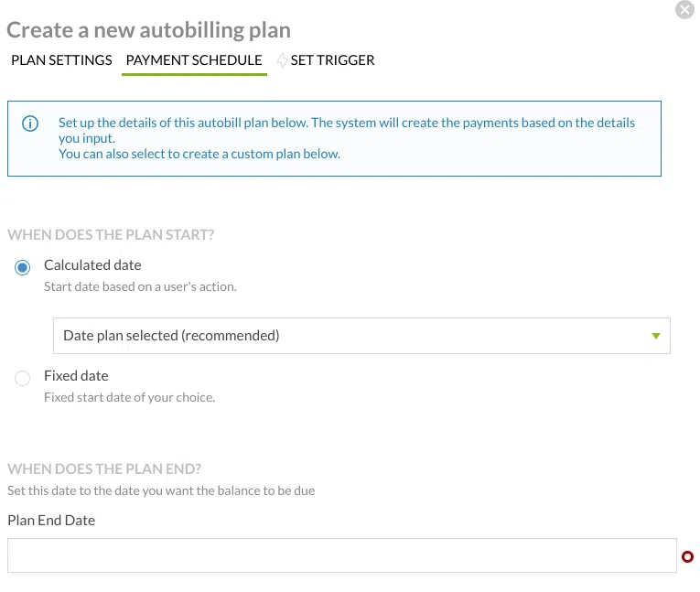The width and height of the screenshot is (700, 592).
Task: Click the lightning bolt trigger icon
Action: coord(282,60)
